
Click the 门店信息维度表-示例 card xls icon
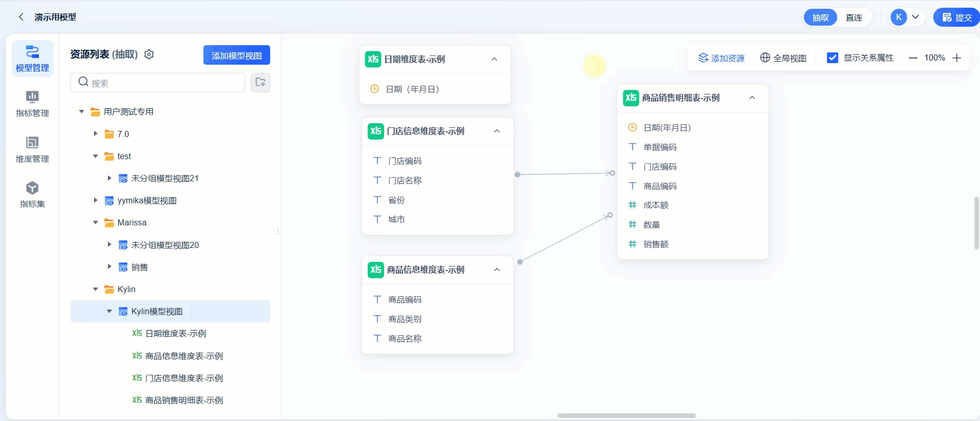coord(376,131)
